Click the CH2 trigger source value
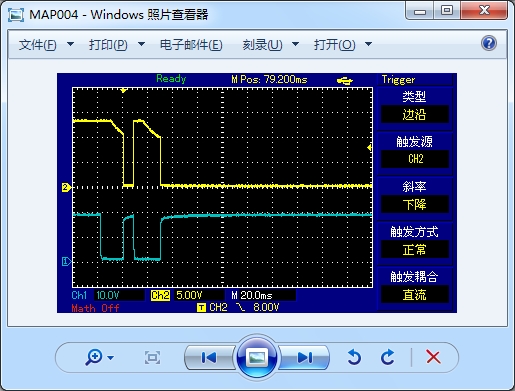 coord(414,159)
